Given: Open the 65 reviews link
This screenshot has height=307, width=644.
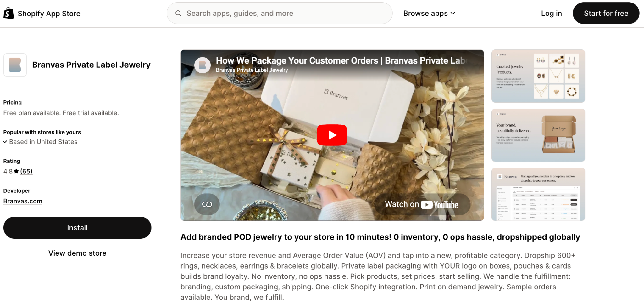Looking at the screenshot, I should (x=26, y=171).
